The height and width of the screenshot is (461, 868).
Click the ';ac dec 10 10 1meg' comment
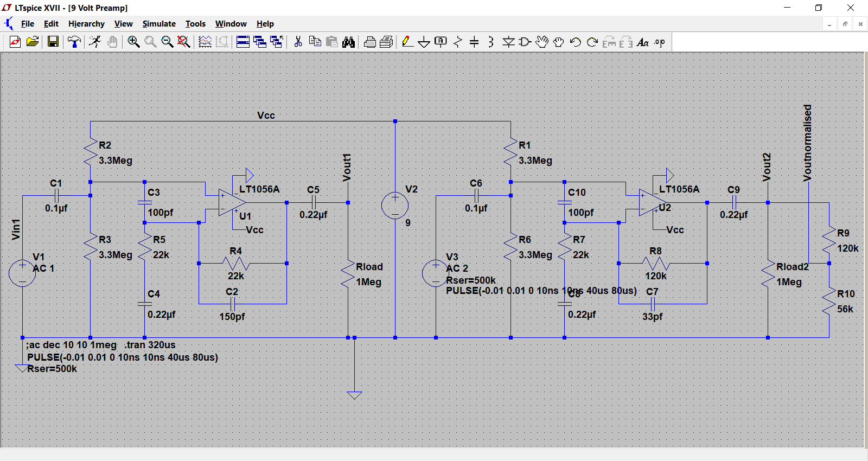pos(71,345)
